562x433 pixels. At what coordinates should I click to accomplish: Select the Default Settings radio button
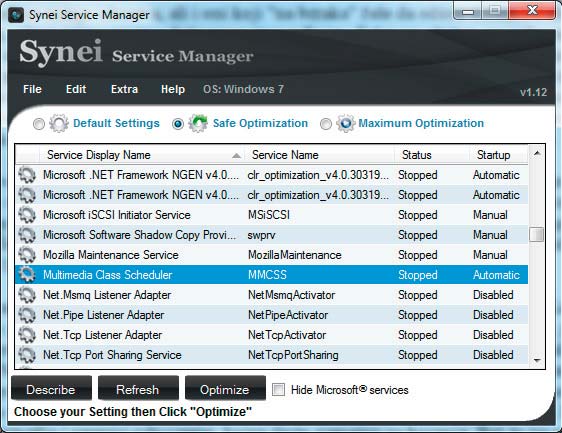point(39,124)
